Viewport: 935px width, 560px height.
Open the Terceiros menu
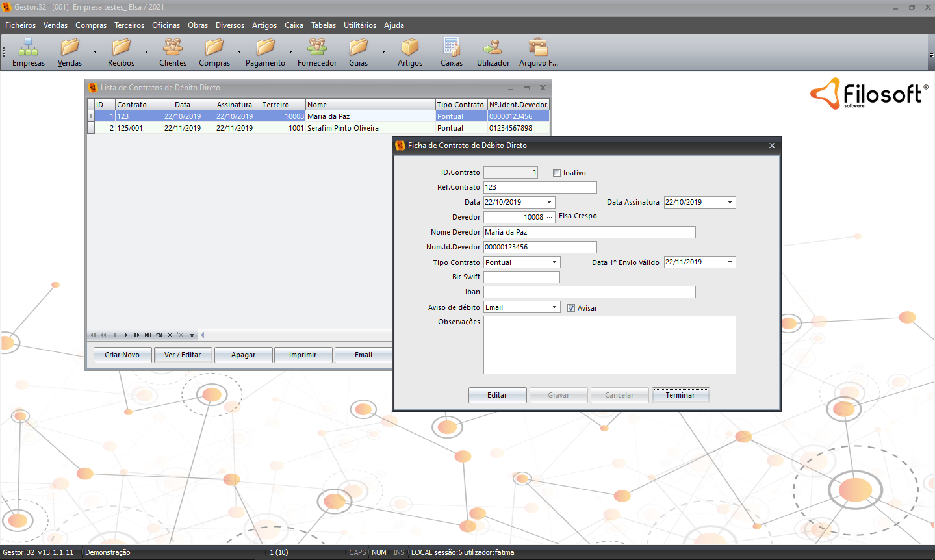pyautogui.click(x=129, y=25)
